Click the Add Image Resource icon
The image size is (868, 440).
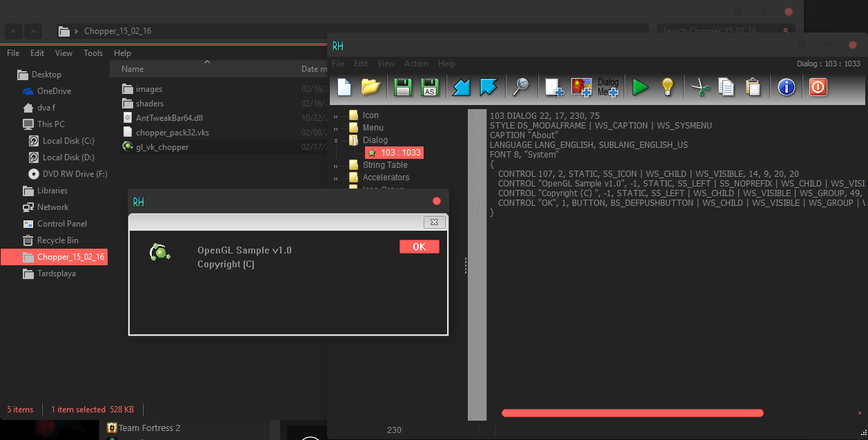582,87
